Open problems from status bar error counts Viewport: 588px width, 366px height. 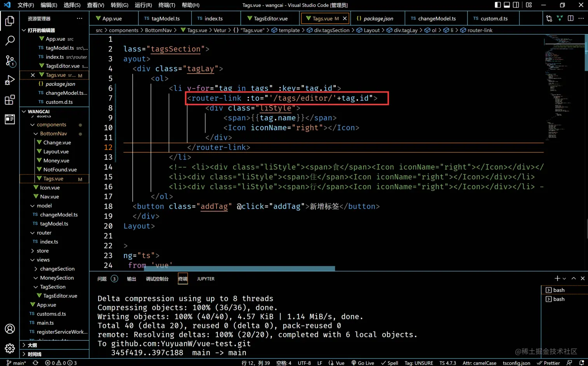point(61,363)
